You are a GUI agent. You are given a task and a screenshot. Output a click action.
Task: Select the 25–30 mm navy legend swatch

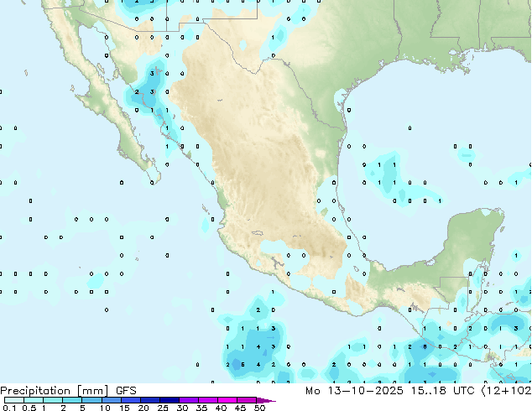(169, 400)
